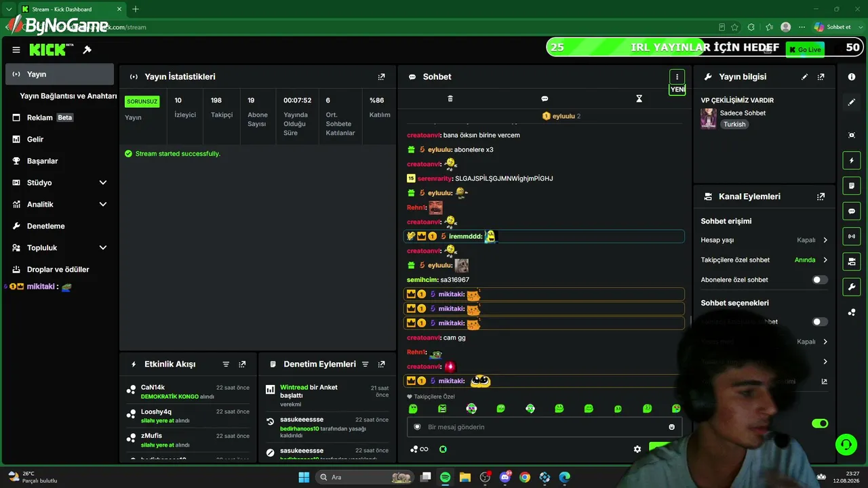Viewport: 868px width, 488px height.
Task: Open the Reklam Beta sidebar item
Action: [x=60, y=117]
